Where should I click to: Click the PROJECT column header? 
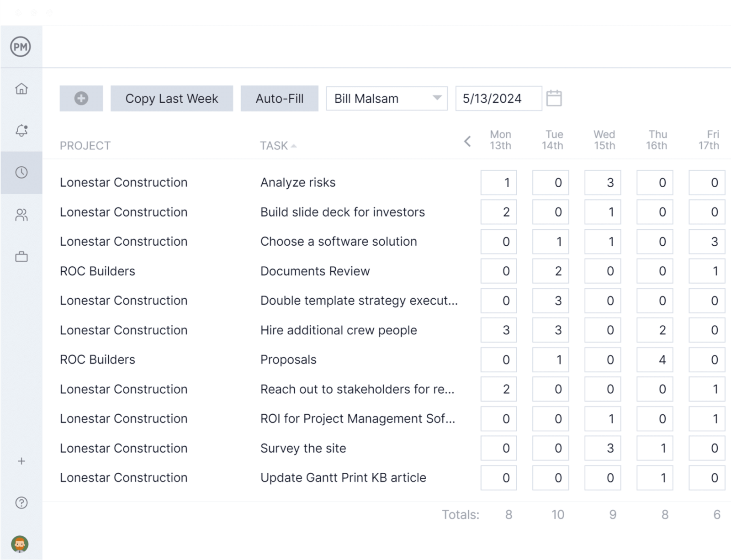coord(85,145)
